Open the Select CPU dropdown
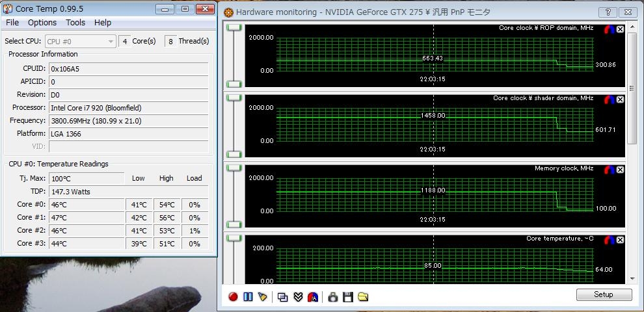The width and height of the screenshot is (644, 312). point(81,42)
